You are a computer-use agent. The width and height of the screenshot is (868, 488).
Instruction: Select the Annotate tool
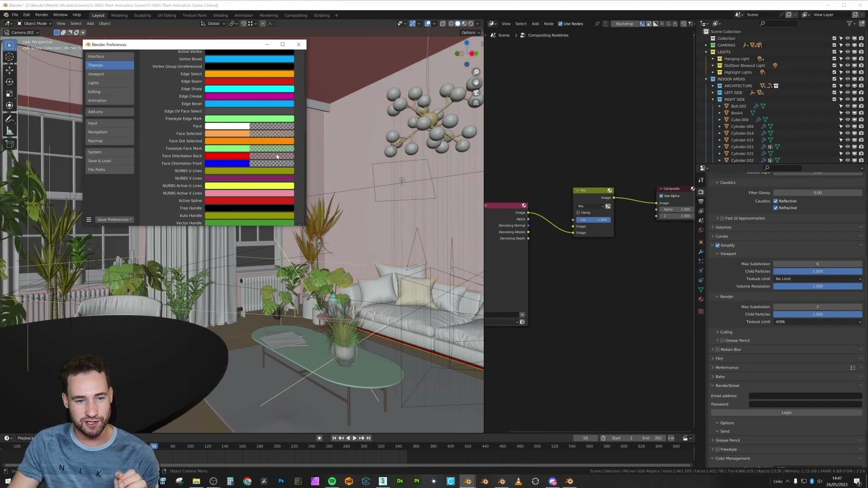pyautogui.click(x=9, y=119)
